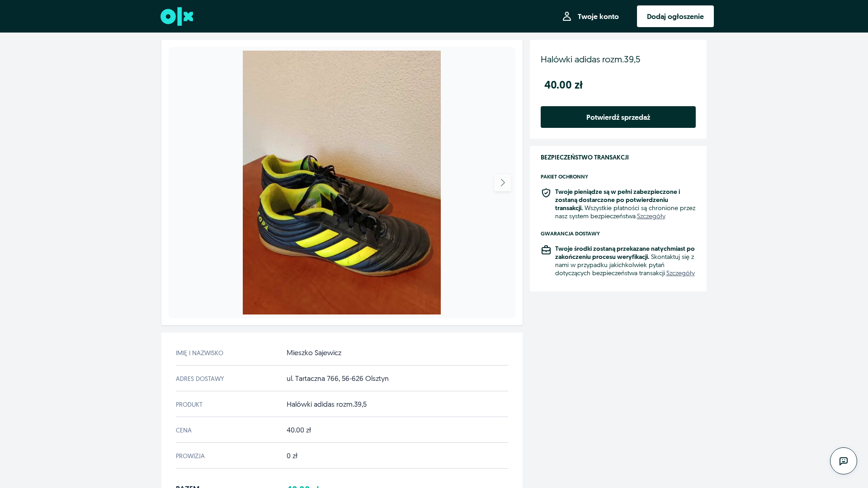Confirm sale with Potwierdź sprzedaż
This screenshot has height=488, width=868.
tap(618, 117)
